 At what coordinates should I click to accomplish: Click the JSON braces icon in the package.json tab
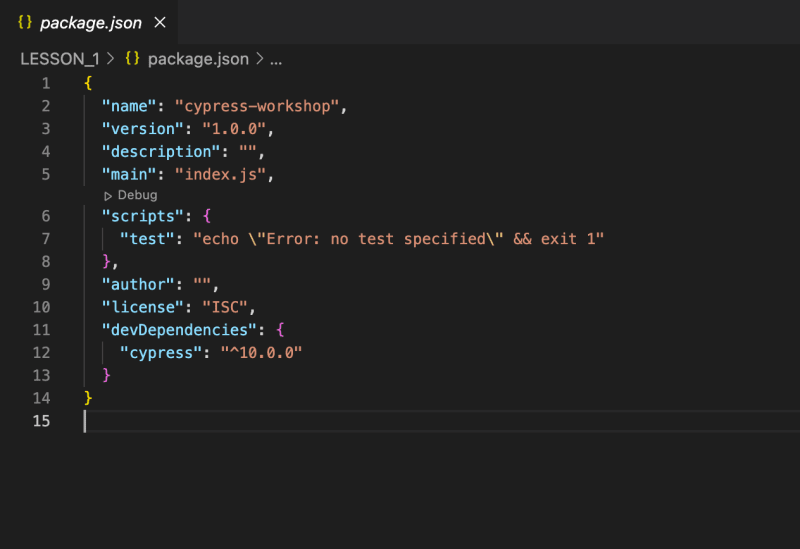point(24,22)
